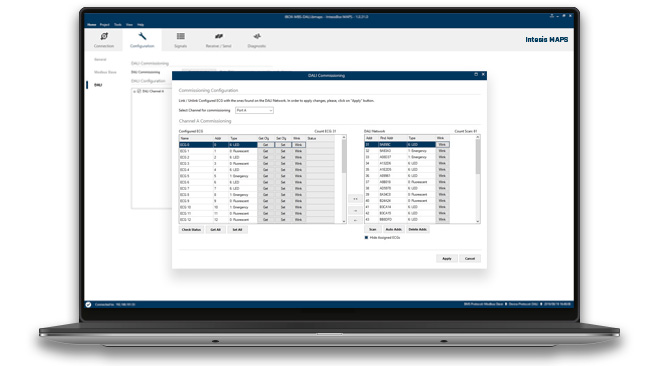This screenshot has width=658, height=366.
Task: Click Configured ECG list scroll-down arrow
Action: 344,221
